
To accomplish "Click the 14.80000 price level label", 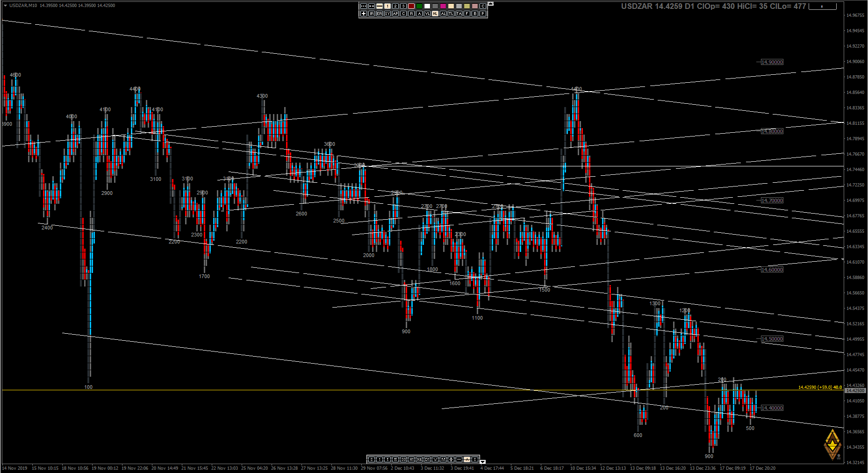I will (x=772, y=131).
